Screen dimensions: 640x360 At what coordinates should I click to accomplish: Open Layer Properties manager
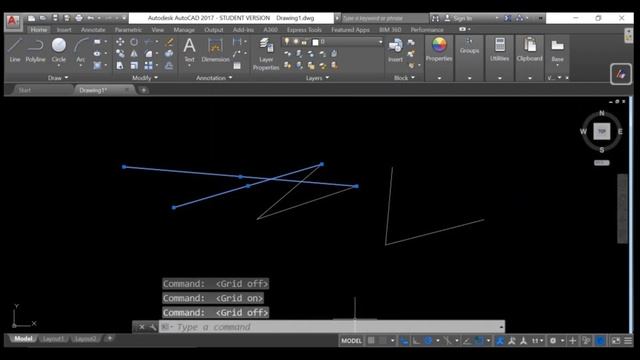266,54
